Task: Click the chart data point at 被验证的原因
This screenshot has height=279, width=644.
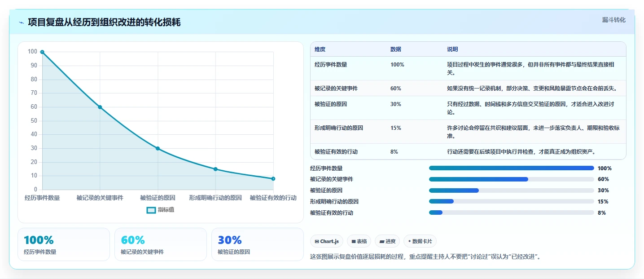Action: pos(158,148)
